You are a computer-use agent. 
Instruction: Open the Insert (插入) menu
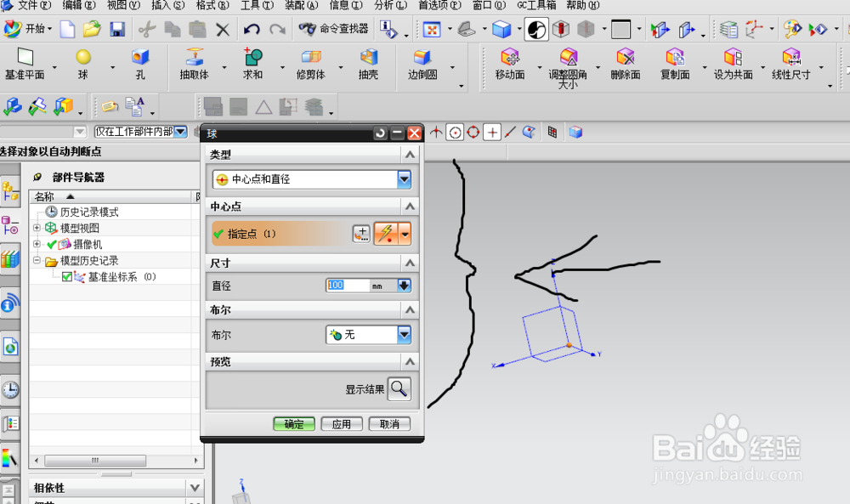click(168, 5)
